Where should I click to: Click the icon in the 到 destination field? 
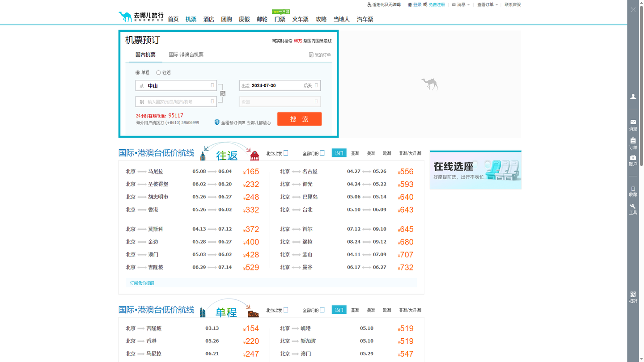212,101
